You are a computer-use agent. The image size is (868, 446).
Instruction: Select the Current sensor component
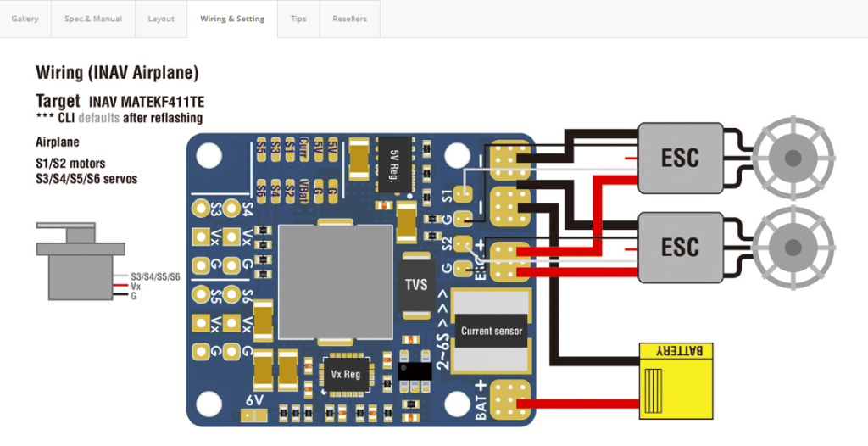492,331
